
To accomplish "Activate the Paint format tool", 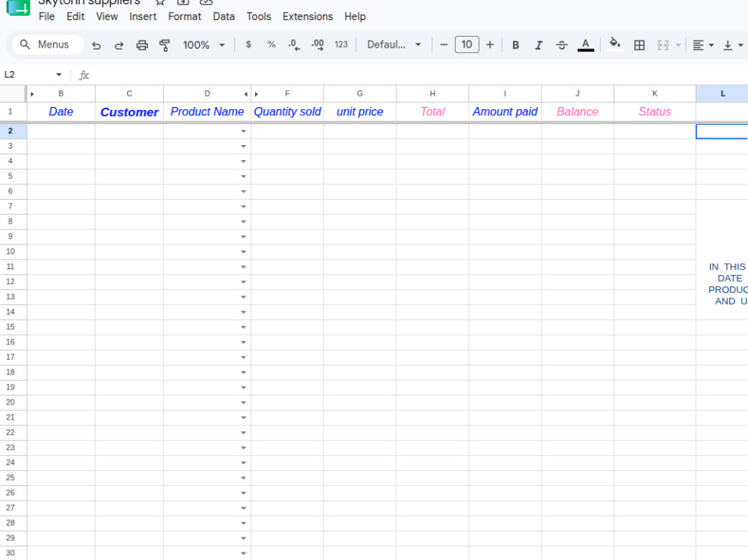I will 165,45.
